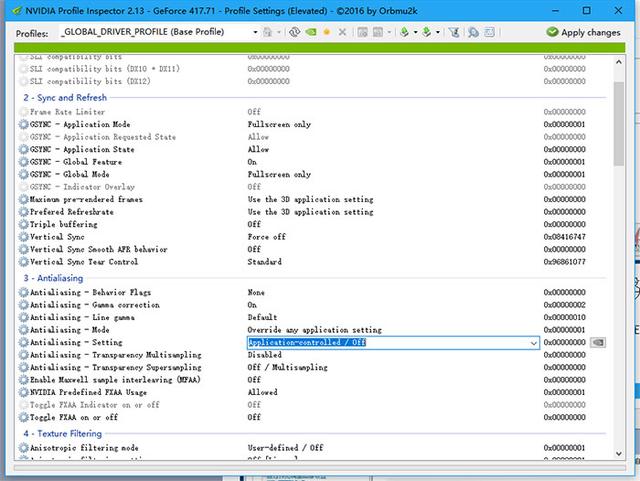Select 'Vertical Sync Smooth AFR behavior' row

(314, 249)
